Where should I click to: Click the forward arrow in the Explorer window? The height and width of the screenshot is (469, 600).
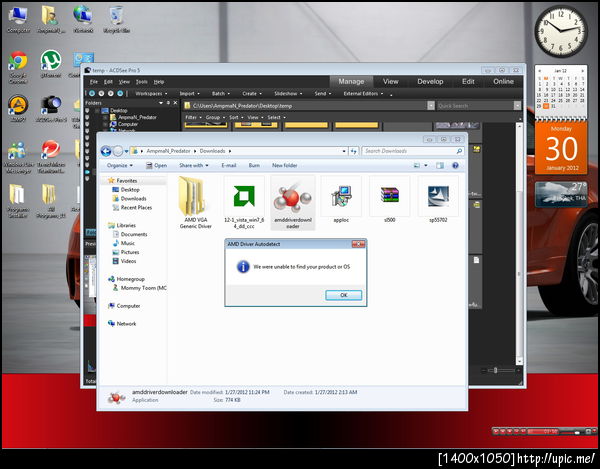(x=118, y=151)
